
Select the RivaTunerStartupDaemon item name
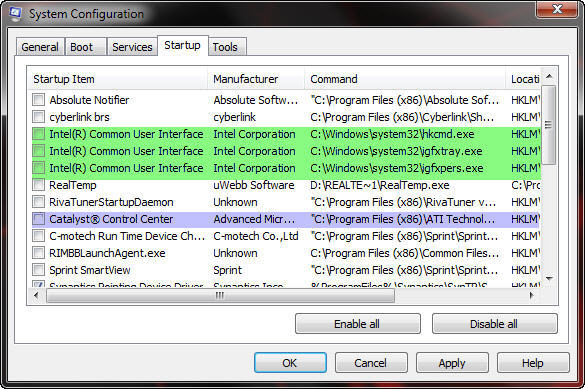111,202
